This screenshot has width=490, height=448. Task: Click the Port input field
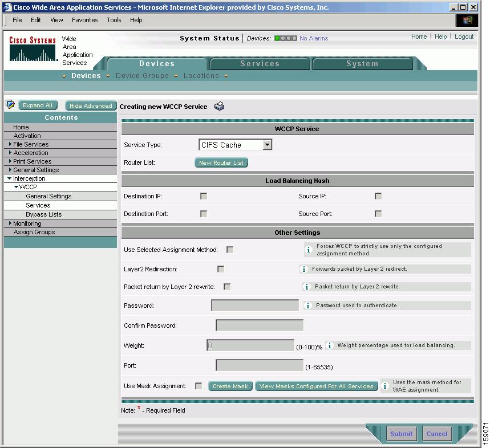[260, 365]
